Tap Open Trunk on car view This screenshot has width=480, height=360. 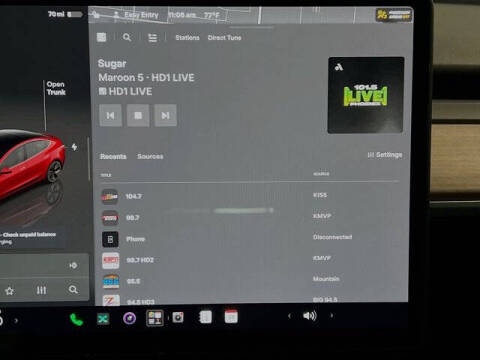56,88
